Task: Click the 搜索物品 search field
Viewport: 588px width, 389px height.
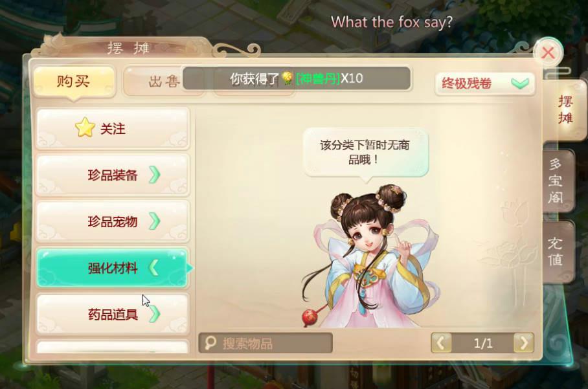Action: (x=266, y=342)
